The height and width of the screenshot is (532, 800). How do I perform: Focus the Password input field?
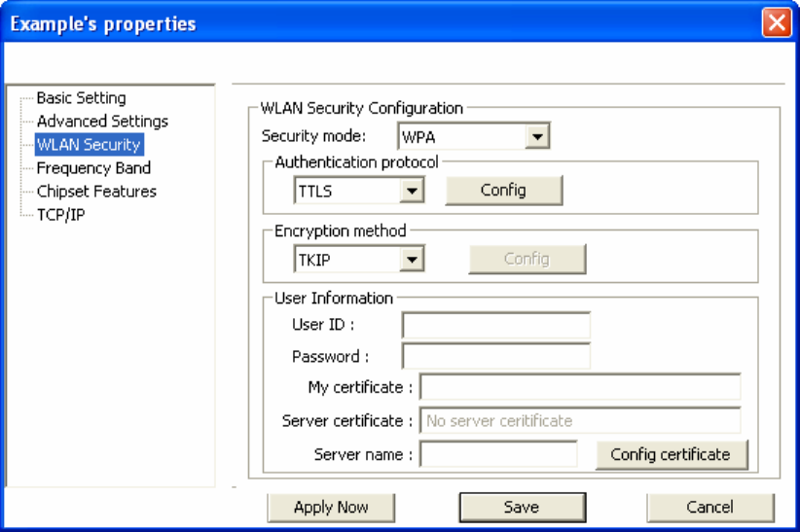(x=496, y=356)
